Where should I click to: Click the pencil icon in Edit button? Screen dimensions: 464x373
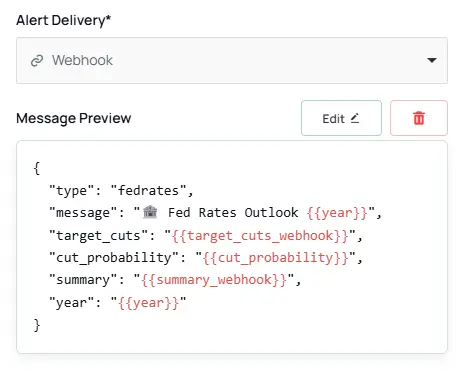tap(355, 118)
